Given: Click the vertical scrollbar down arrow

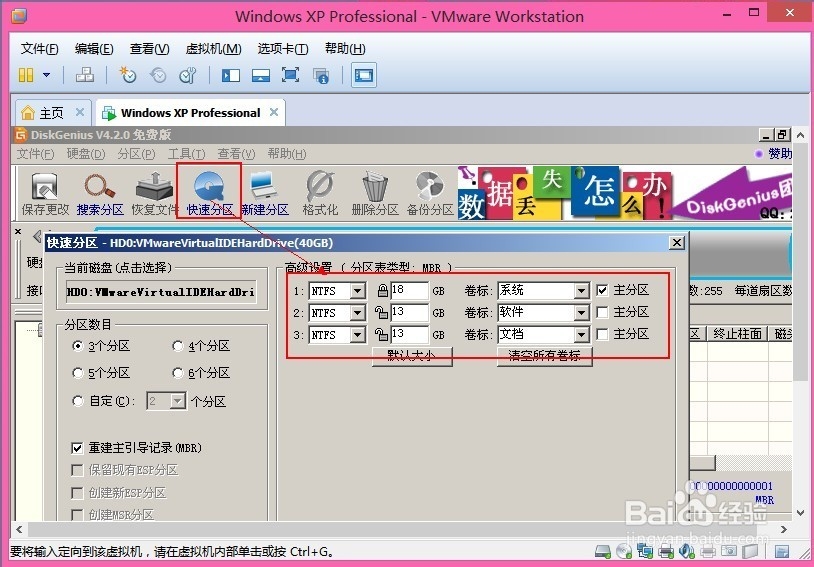Looking at the screenshot, I should click(800, 512).
